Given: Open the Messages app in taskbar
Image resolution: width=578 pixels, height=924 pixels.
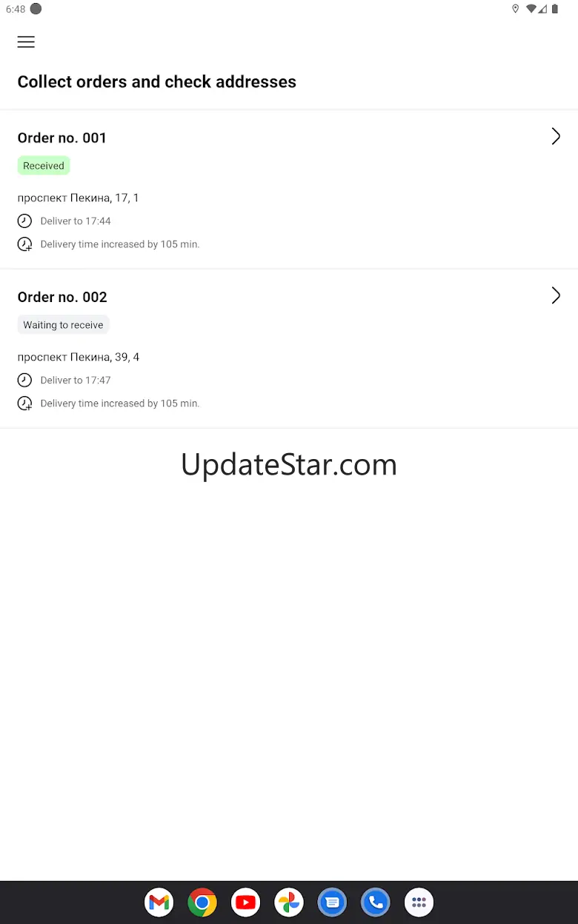Looking at the screenshot, I should pos(332,903).
